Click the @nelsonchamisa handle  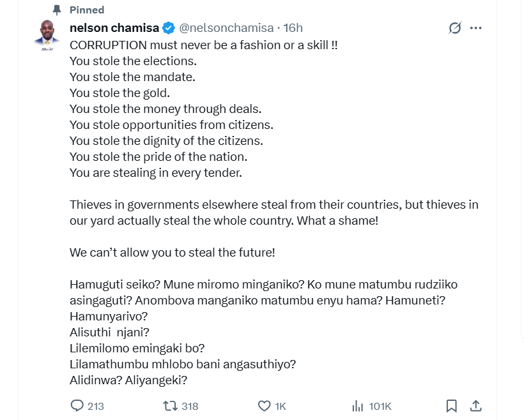(x=226, y=27)
